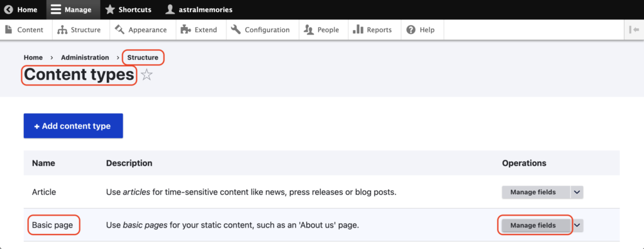Screen dimensions: 644x249
Task: Open the Configuration menu
Action: coord(260,30)
